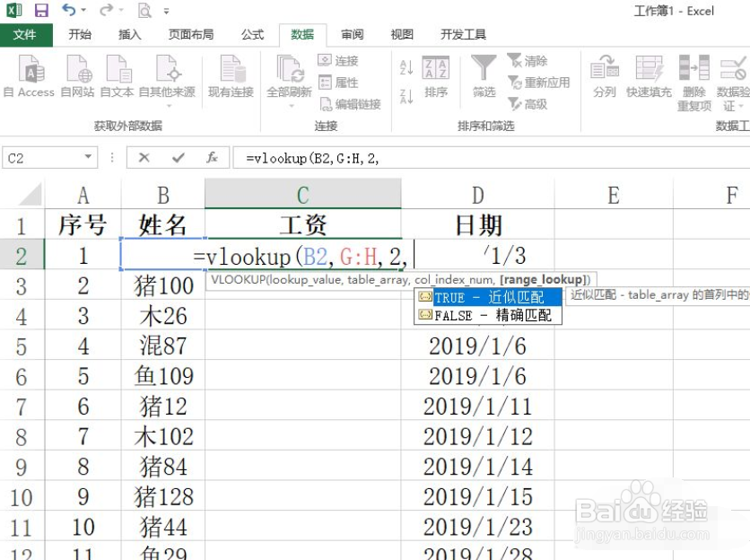
Task: Click inside the formula bar text
Action: click(x=313, y=159)
